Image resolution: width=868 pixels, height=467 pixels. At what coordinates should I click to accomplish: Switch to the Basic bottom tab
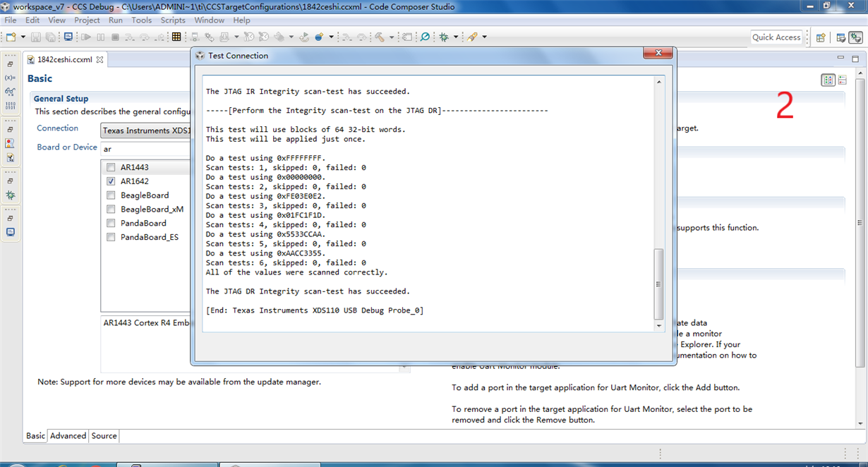point(36,436)
